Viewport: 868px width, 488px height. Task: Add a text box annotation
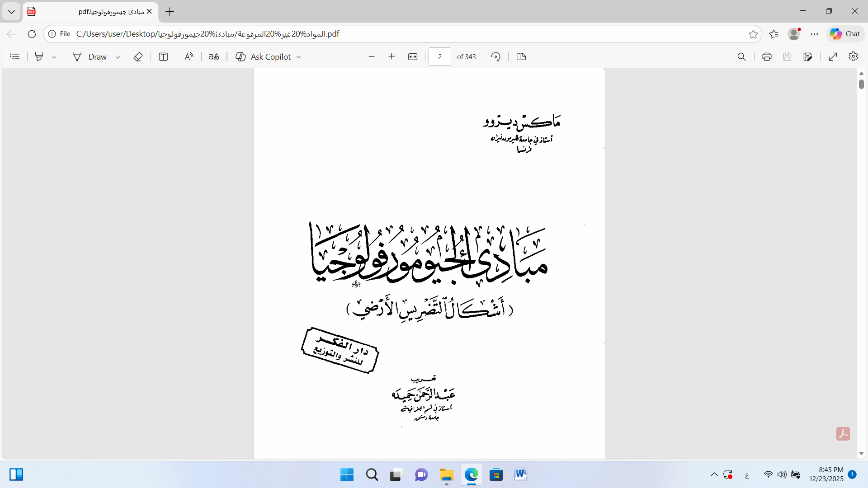pyautogui.click(x=164, y=56)
